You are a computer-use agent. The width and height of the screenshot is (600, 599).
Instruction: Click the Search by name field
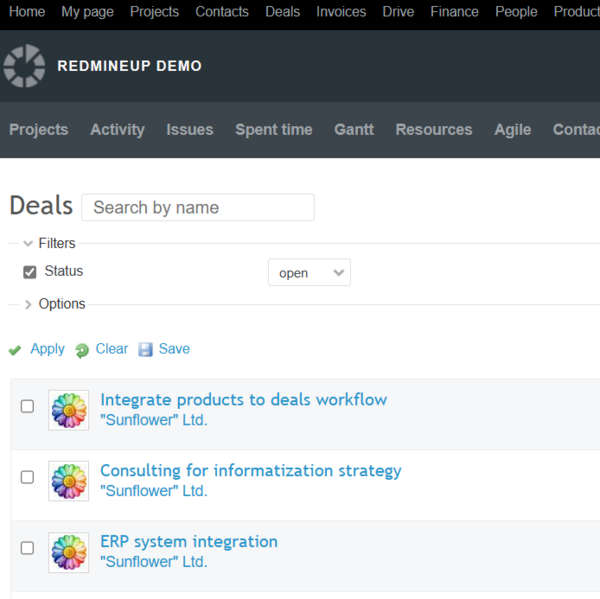pos(197,208)
